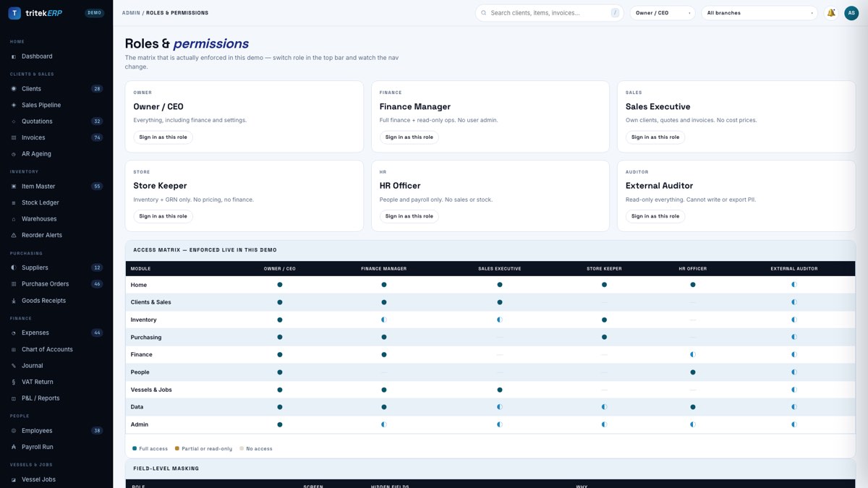The width and height of the screenshot is (868, 488).
Task: Click the No access legend swatch
Action: [242, 449]
